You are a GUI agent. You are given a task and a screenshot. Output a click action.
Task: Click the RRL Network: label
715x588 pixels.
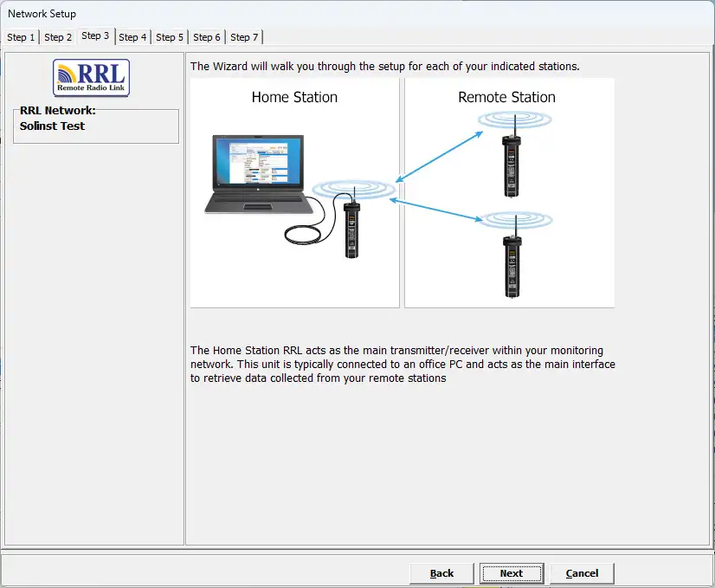coord(57,110)
